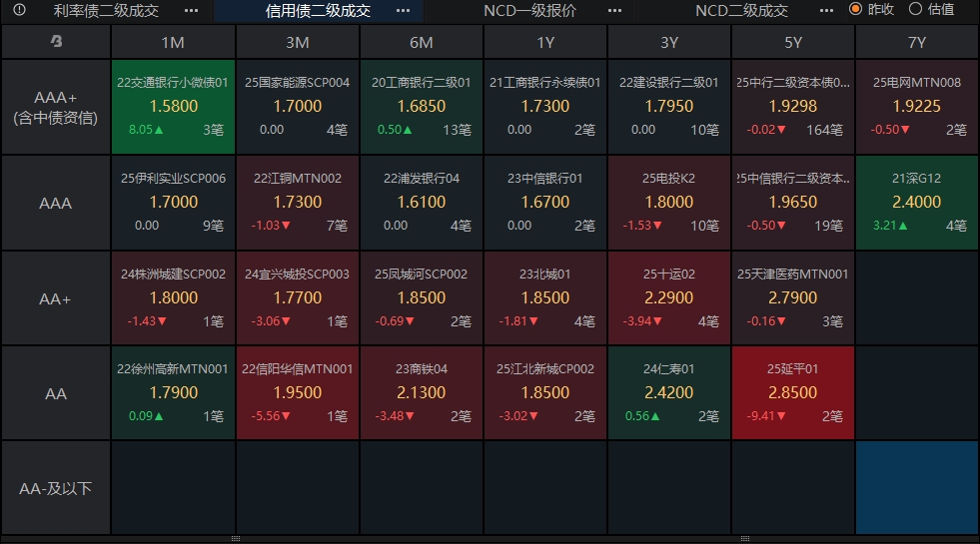
Task: Open the 23中信银行01 cell
Action: tap(545, 203)
